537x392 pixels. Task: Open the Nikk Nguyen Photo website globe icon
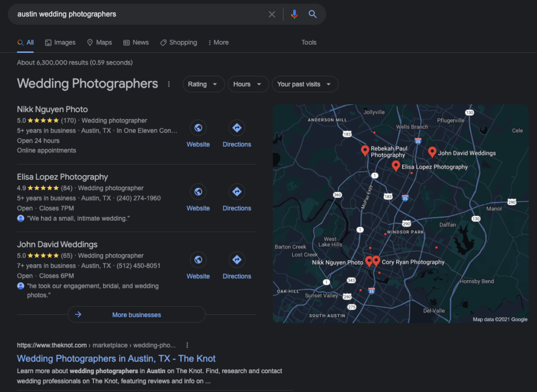coord(198,128)
